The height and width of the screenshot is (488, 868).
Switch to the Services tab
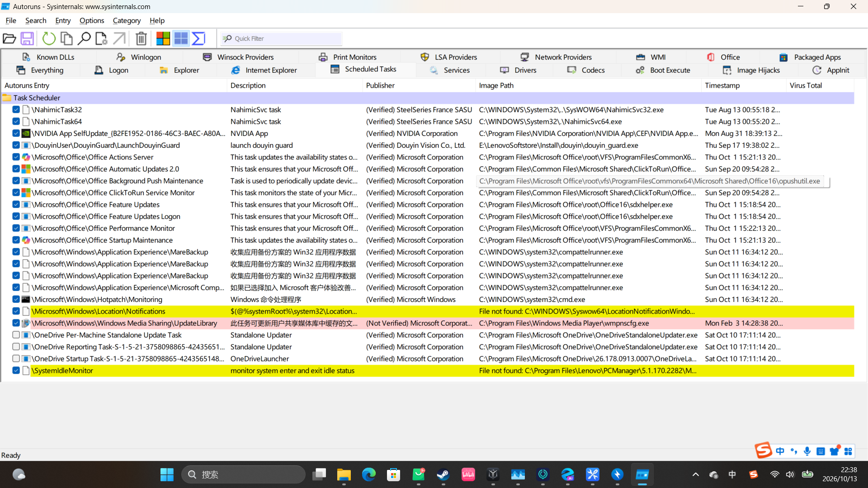click(x=450, y=70)
